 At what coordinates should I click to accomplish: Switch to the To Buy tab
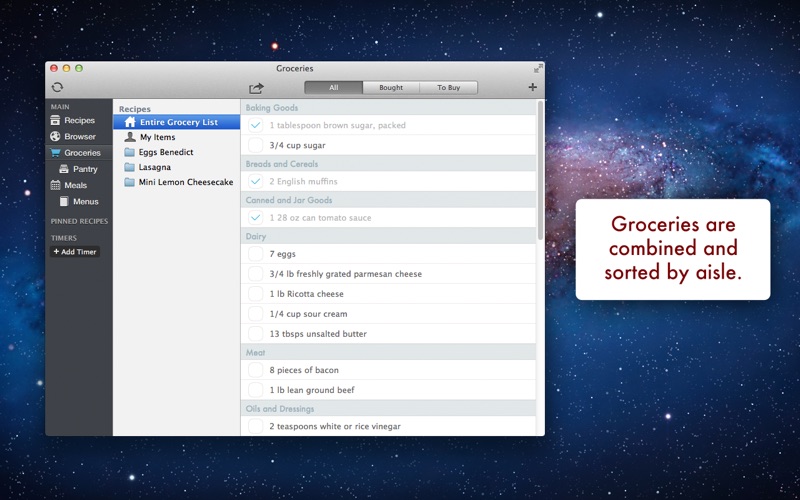[448, 88]
